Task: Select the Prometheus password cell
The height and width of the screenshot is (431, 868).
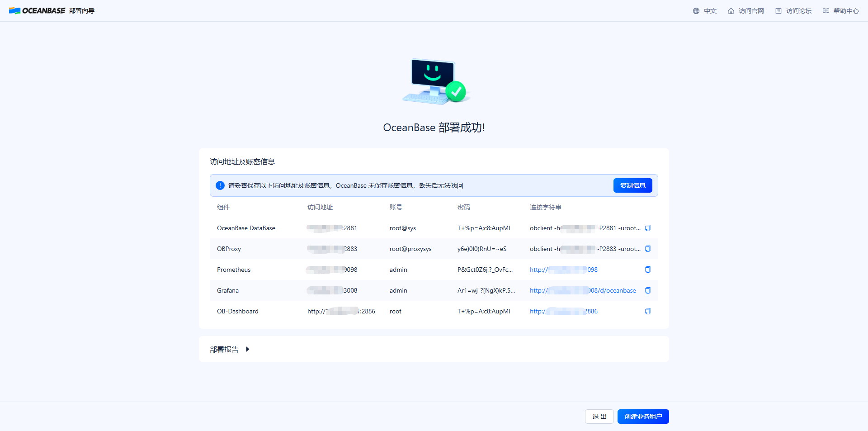Action: (485, 270)
